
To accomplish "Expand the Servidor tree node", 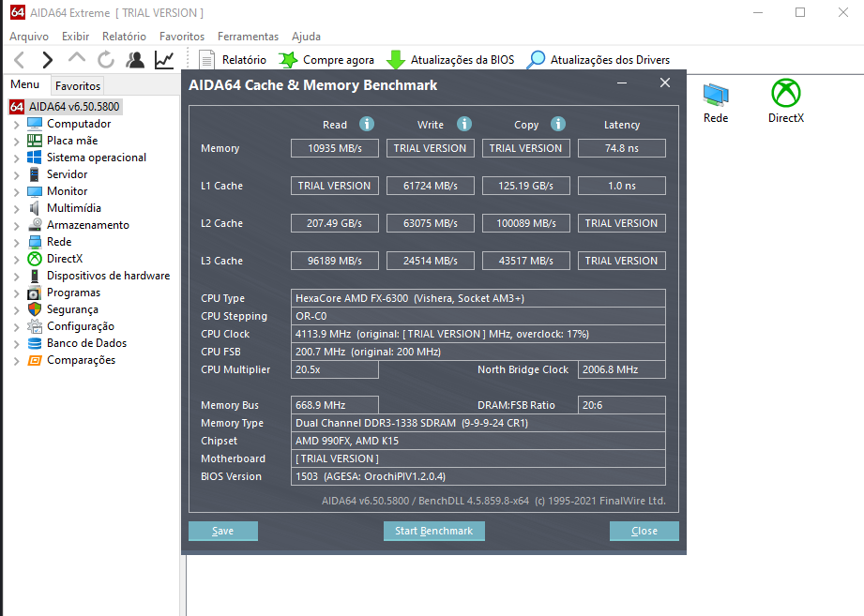I will point(16,175).
